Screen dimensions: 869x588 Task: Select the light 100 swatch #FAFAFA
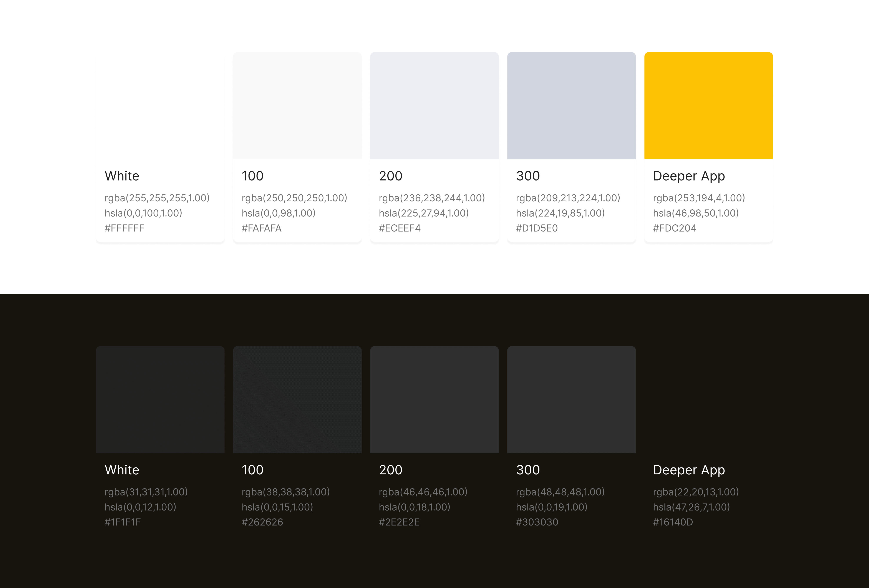click(297, 106)
